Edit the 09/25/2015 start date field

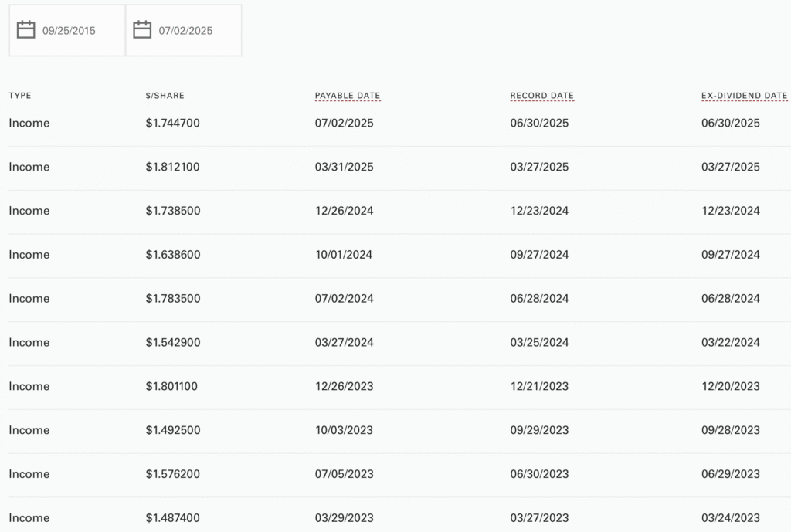coord(67,30)
